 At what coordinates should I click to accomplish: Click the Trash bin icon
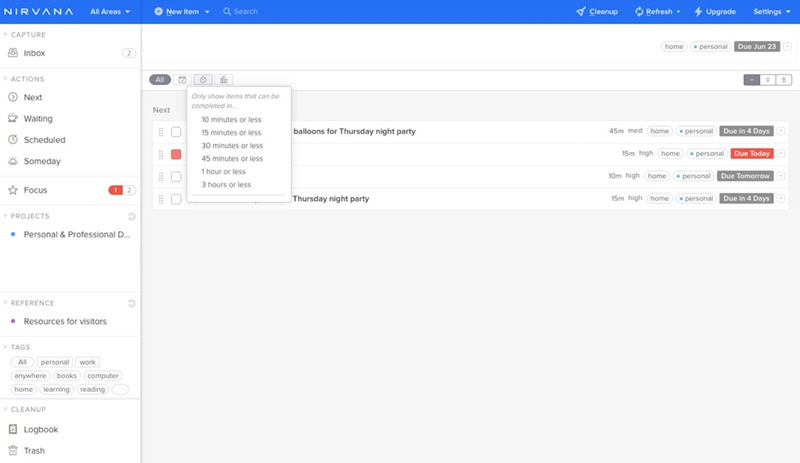(x=13, y=450)
